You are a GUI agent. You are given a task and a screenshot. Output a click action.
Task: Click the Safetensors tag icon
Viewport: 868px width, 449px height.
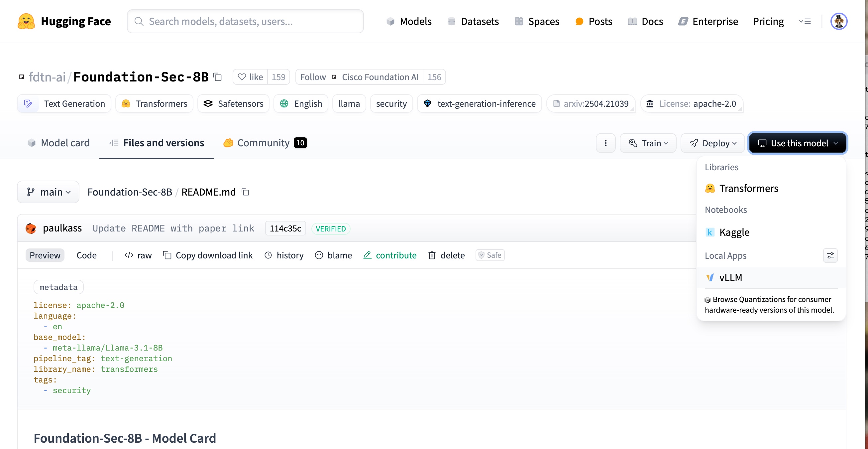coord(208,103)
